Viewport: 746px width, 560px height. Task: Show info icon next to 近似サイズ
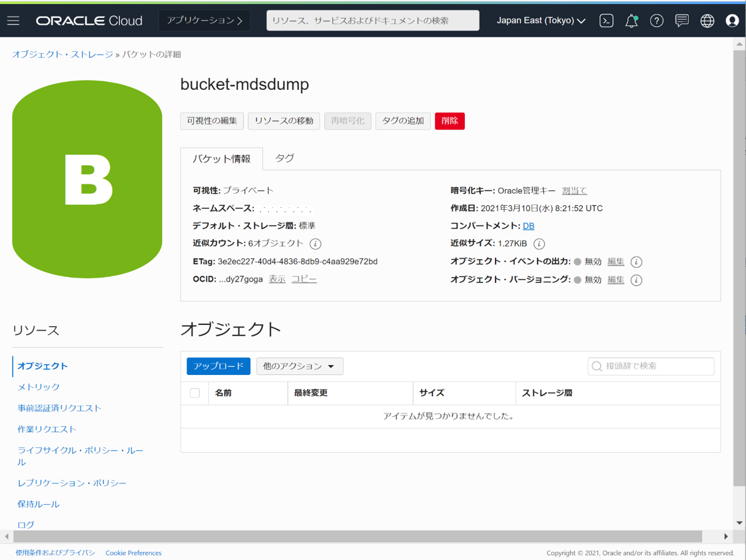coord(539,244)
